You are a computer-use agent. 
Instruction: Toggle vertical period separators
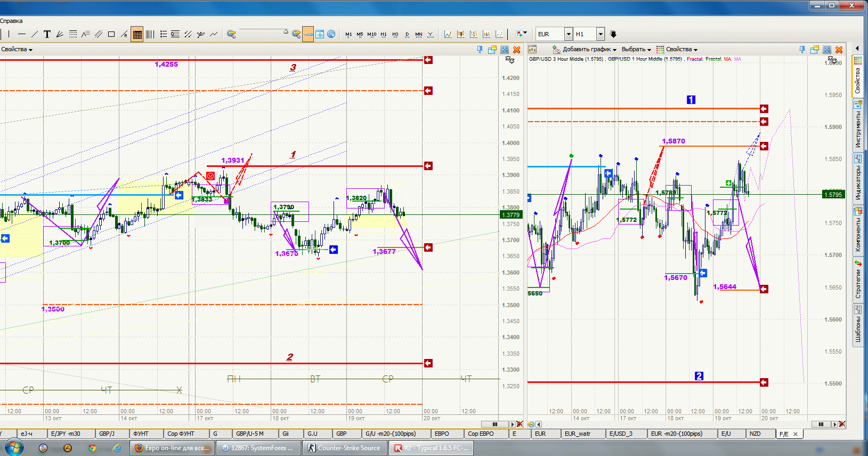[150, 34]
